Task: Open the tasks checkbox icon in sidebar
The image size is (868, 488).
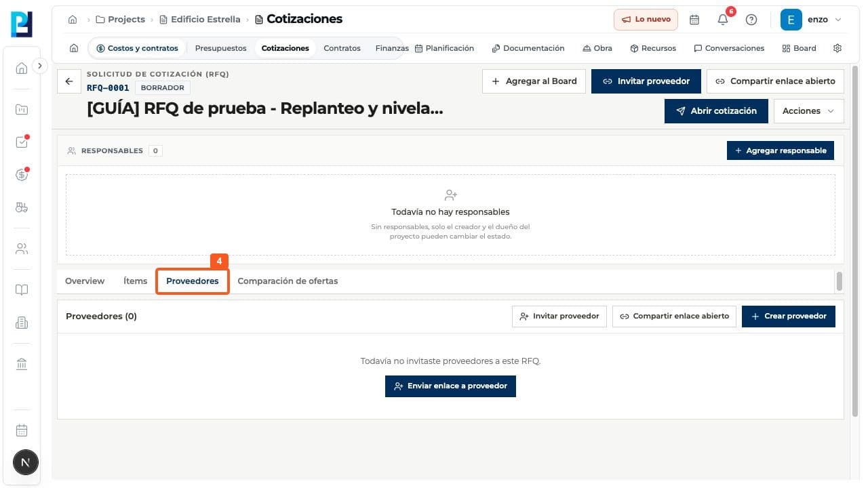Action: [x=22, y=142]
